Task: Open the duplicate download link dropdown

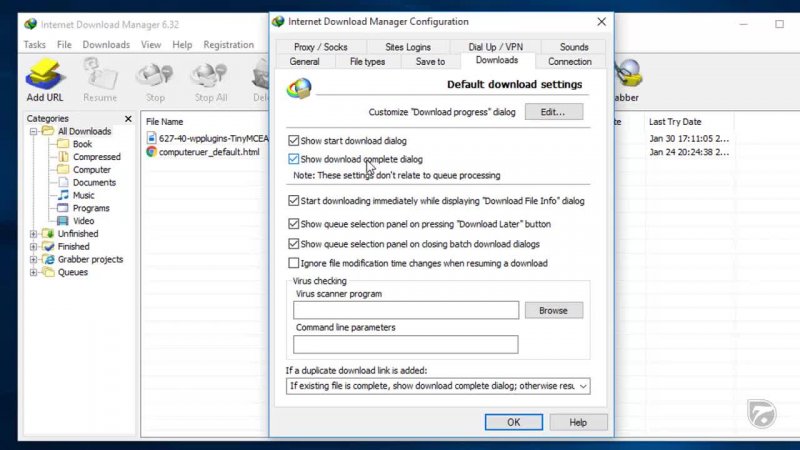Action: (583, 385)
